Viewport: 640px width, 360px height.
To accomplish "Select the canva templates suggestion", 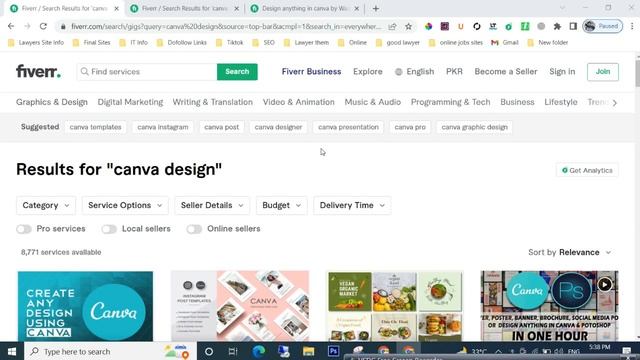I will coord(96,127).
